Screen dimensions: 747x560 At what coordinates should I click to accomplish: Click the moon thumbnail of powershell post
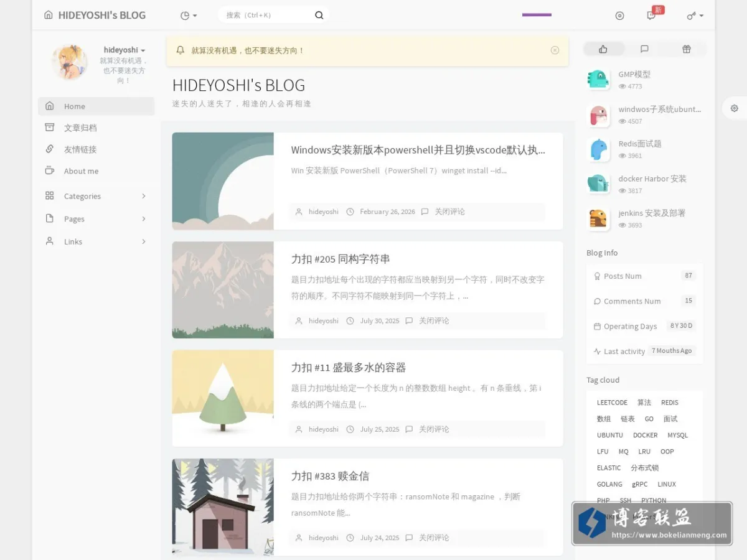pyautogui.click(x=223, y=181)
